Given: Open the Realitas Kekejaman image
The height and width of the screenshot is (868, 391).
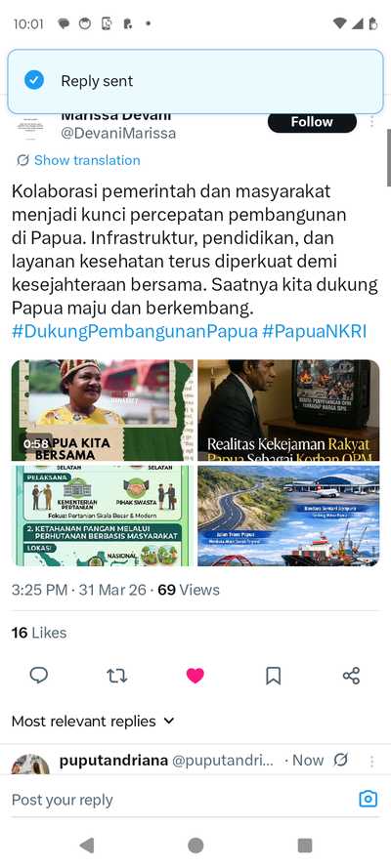Looking at the screenshot, I should click(x=288, y=410).
